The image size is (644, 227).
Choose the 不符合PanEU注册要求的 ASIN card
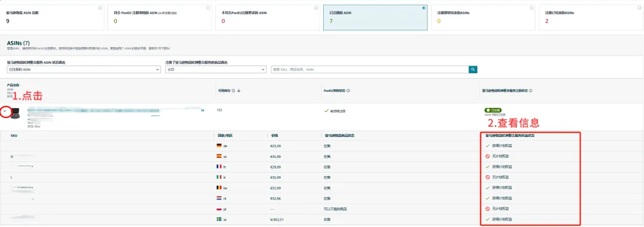(x=267, y=17)
